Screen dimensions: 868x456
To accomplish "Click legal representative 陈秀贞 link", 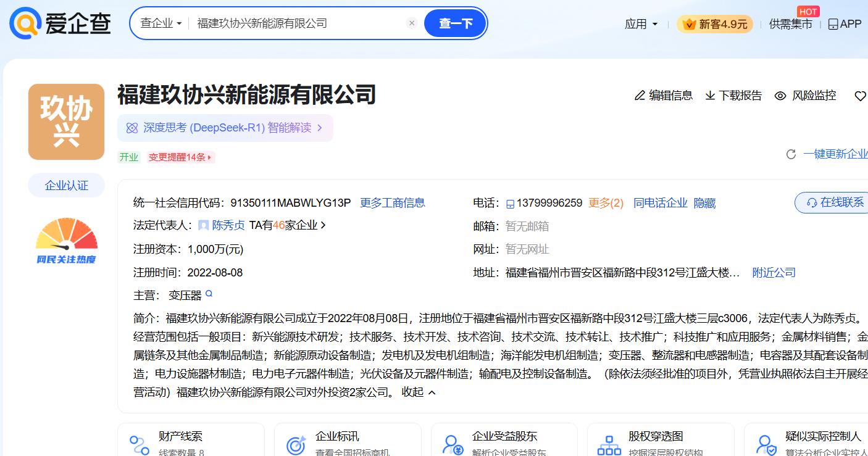I will point(228,225).
